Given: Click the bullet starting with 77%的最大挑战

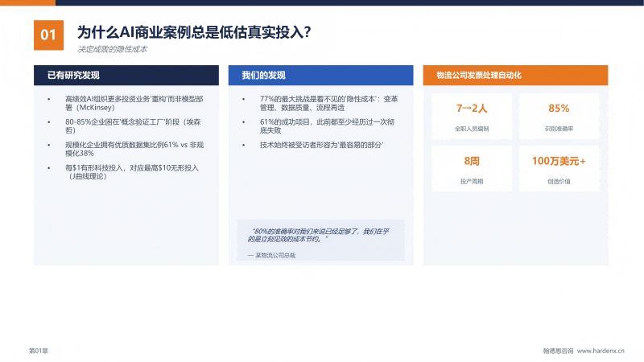Looking at the screenshot, I should tap(329, 103).
